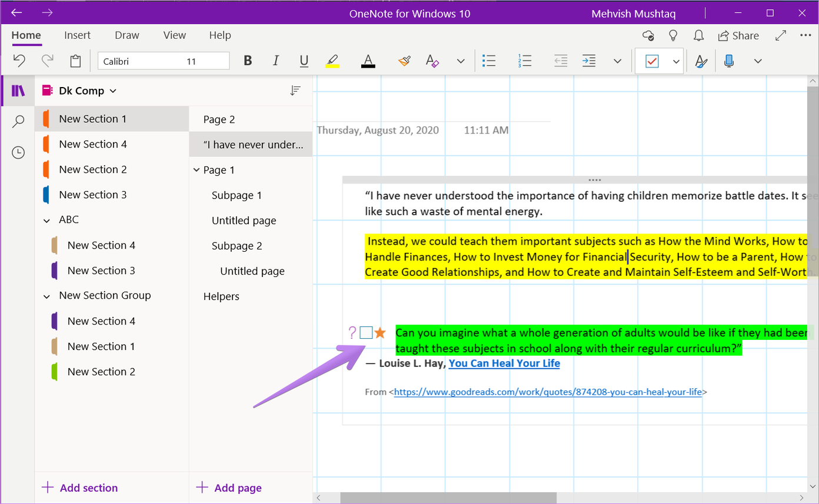Open the Font Color tool
Screen dimensions: 819x504
coord(368,61)
